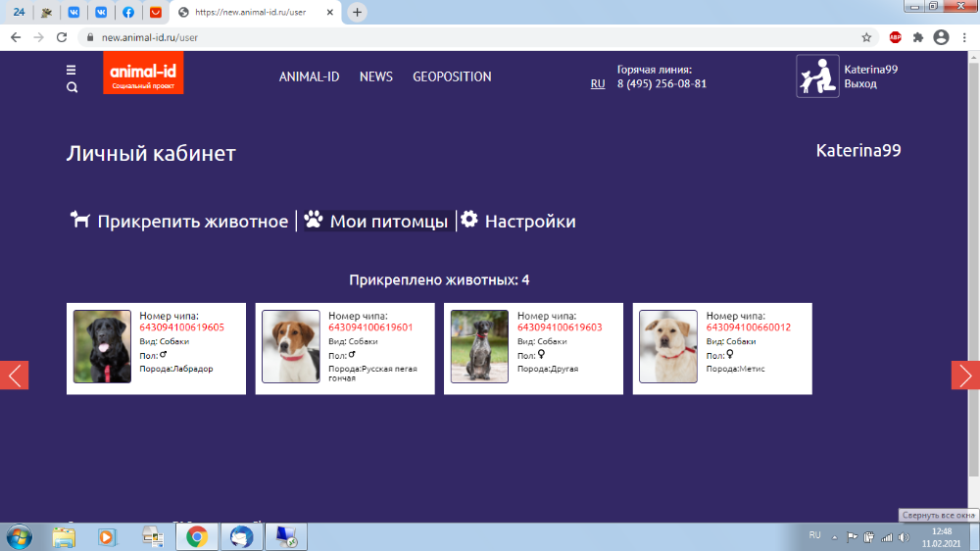Image resolution: width=980 pixels, height=551 pixels.
Task: Click Выход to log out
Action: click(x=860, y=84)
